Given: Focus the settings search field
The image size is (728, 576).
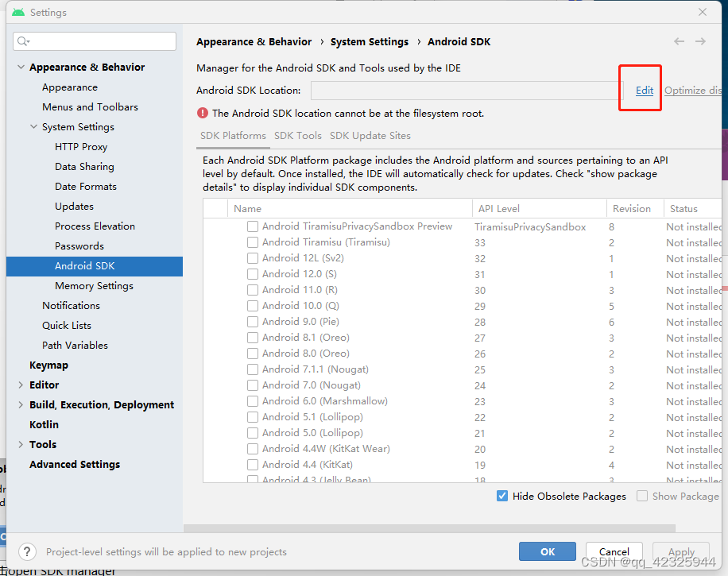Looking at the screenshot, I should [x=95, y=41].
